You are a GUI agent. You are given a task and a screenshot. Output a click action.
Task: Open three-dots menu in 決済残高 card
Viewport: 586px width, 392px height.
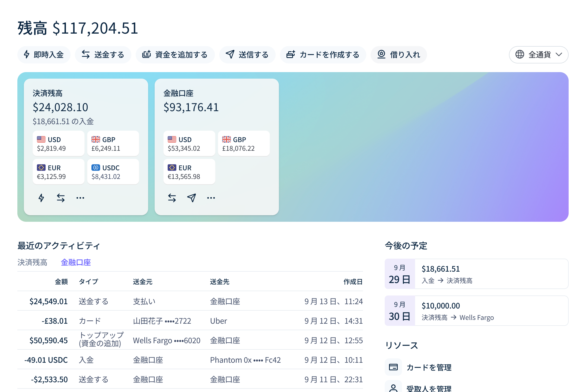pyautogui.click(x=80, y=198)
